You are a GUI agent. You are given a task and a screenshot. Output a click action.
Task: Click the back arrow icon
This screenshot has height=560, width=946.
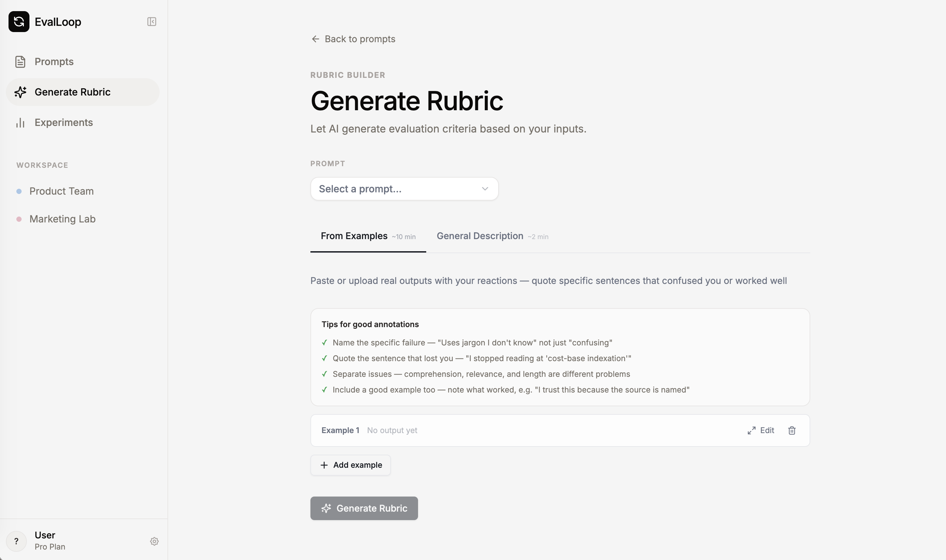click(x=315, y=39)
